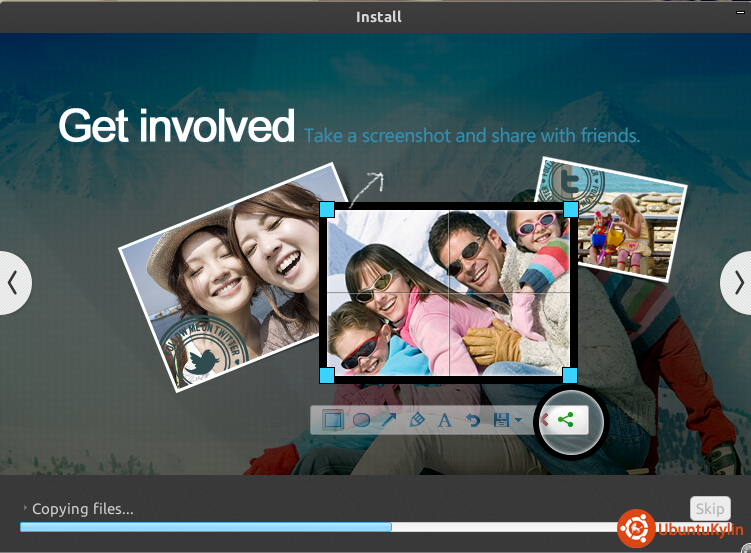Image resolution: width=751 pixels, height=553 pixels.
Task: Select the rectangle tool in screenshot toolbar
Action: [x=333, y=420]
